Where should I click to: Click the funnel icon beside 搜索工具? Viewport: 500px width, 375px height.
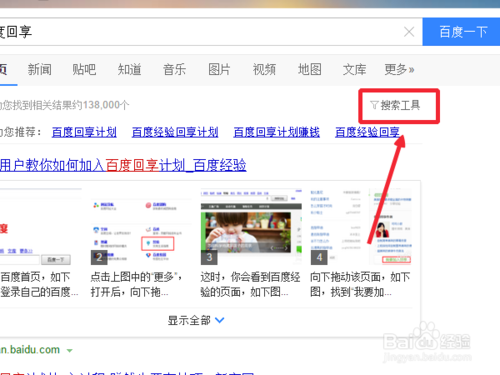pyautogui.click(x=374, y=106)
